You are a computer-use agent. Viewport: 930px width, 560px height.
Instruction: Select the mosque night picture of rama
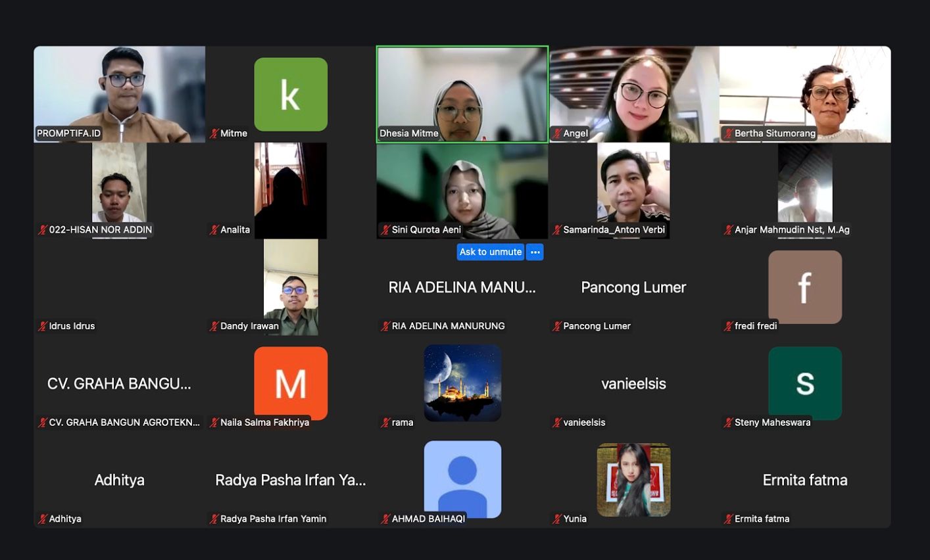pos(462,383)
